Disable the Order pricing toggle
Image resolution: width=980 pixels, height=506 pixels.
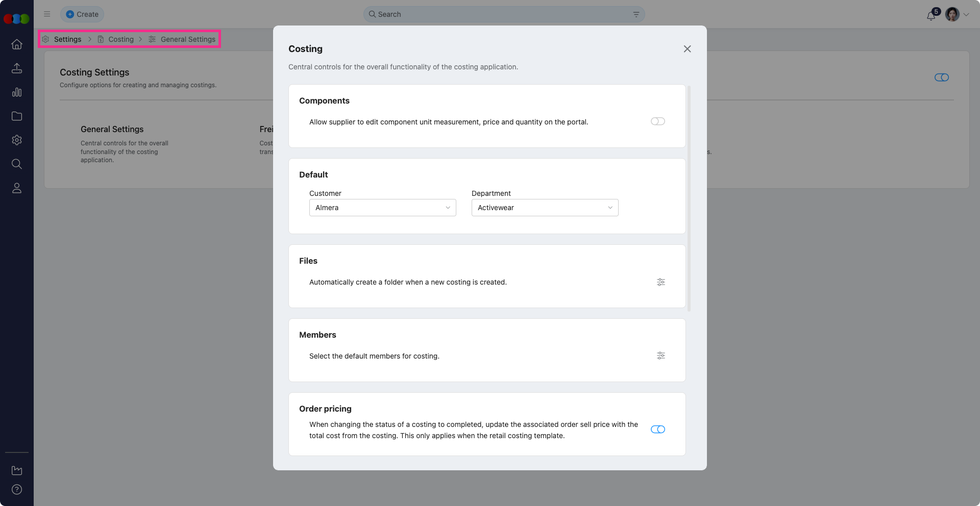pyautogui.click(x=657, y=429)
